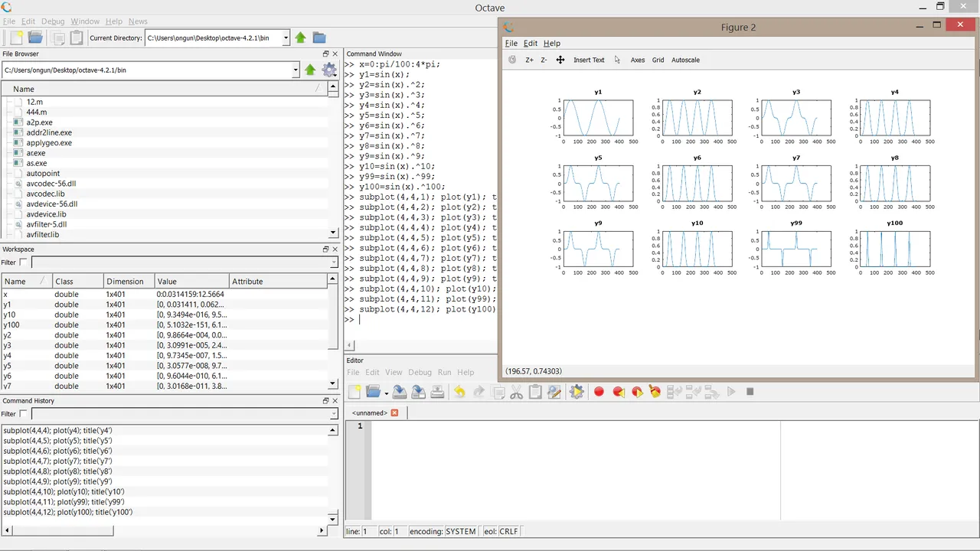Click Save and Run gear icon
This screenshot has width=980, height=551.
click(x=577, y=392)
